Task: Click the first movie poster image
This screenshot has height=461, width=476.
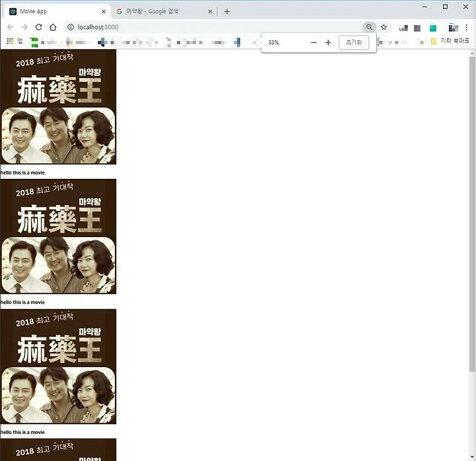Action: 58,107
